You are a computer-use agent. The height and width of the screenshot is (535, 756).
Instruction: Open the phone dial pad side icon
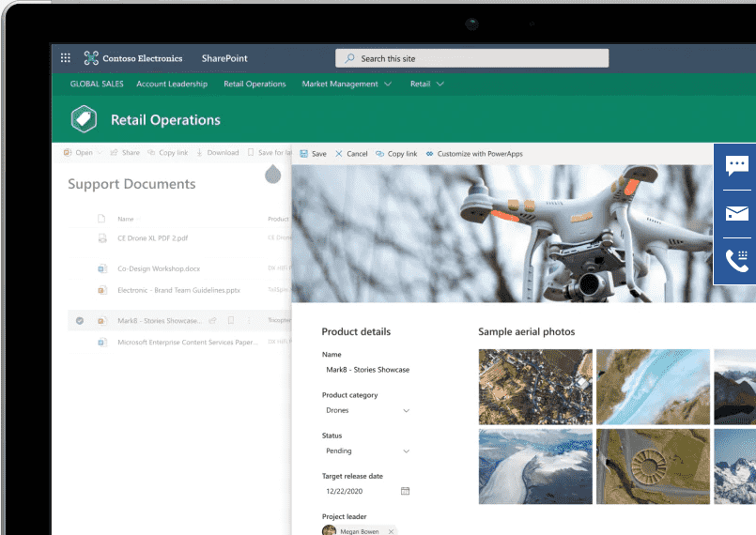pos(736,261)
